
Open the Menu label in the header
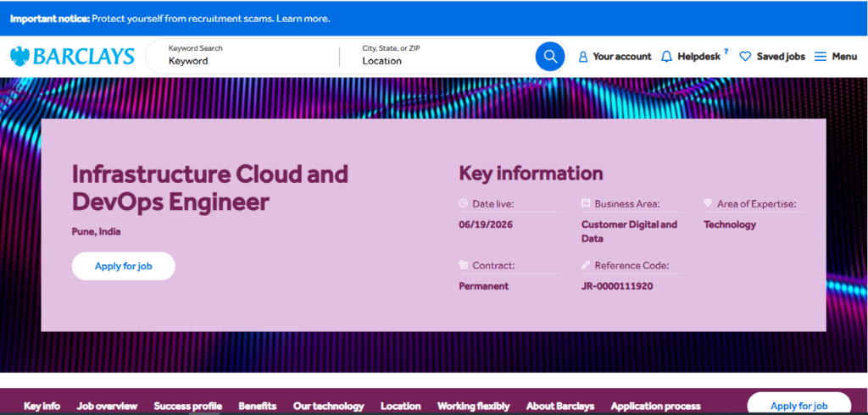coord(844,57)
